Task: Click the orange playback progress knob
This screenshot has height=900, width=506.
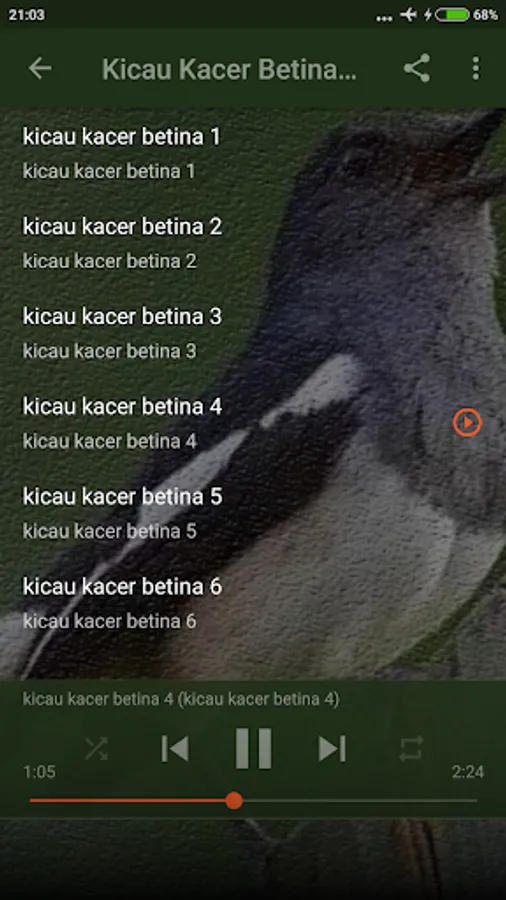Action: pos(233,800)
